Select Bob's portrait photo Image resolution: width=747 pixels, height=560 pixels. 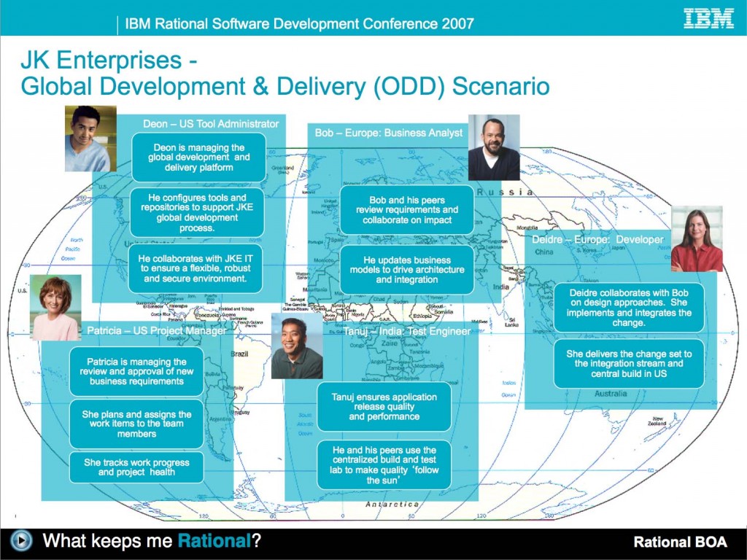[494, 147]
